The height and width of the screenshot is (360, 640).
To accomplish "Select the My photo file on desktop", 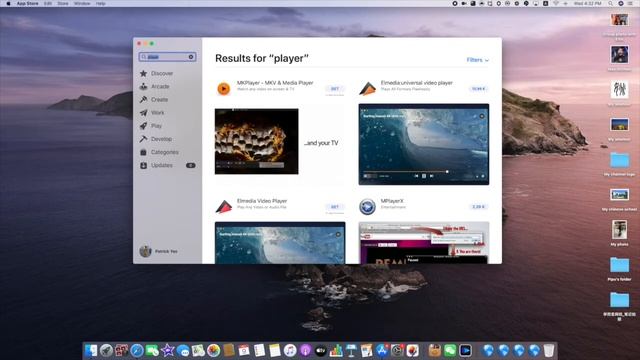I will tap(619, 233).
